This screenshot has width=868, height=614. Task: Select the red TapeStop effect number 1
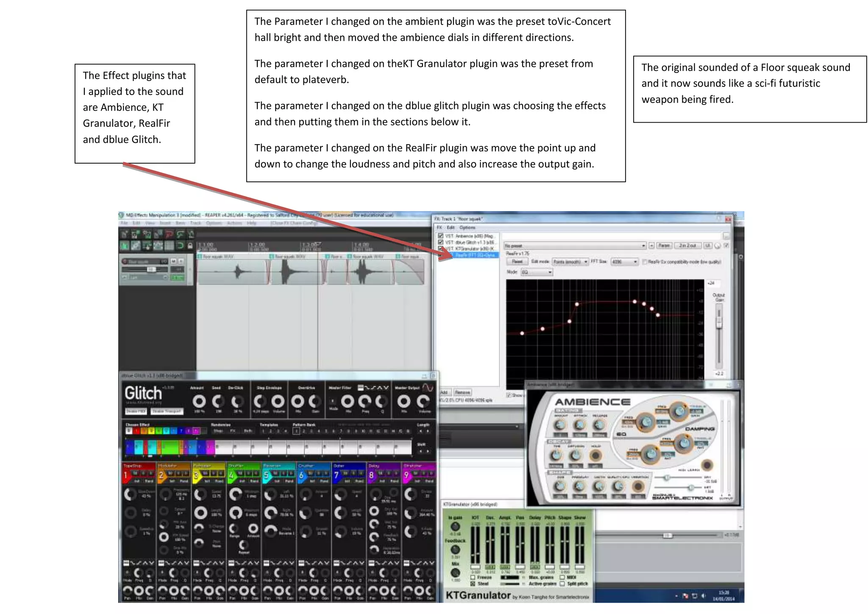click(126, 476)
